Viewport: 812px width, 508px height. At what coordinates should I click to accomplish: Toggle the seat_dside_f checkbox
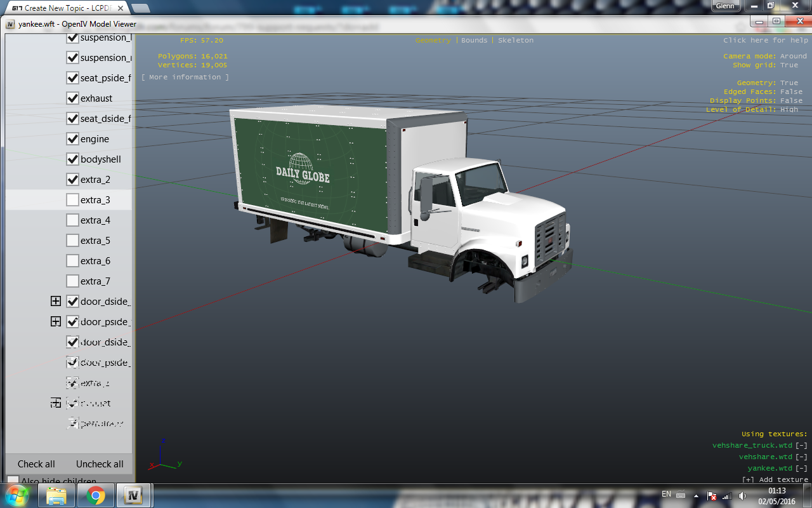(72, 119)
